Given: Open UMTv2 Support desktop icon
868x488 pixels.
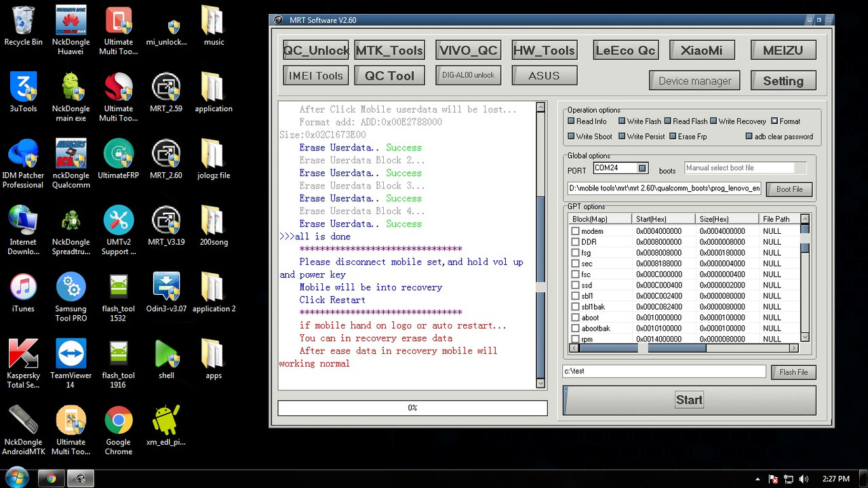Looking at the screenshot, I should click(119, 231).
